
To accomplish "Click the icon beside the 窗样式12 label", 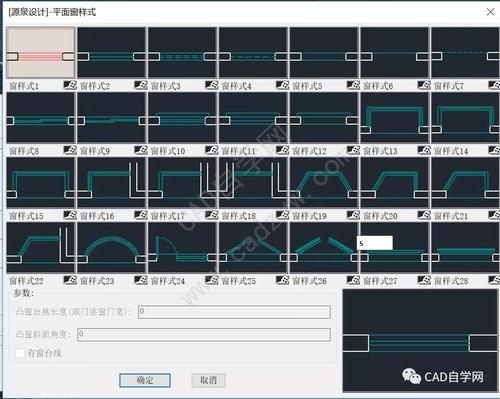I will point(353,150).
